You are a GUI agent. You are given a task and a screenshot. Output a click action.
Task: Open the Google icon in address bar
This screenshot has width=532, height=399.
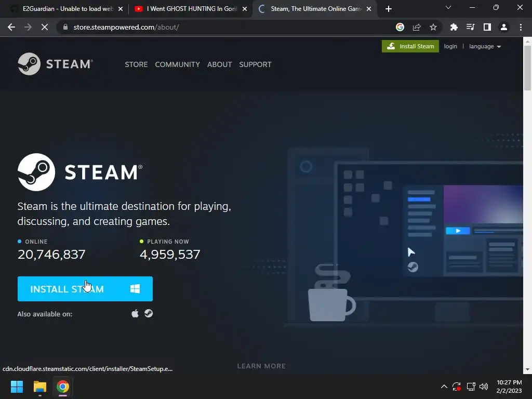(x=400, y=27)
